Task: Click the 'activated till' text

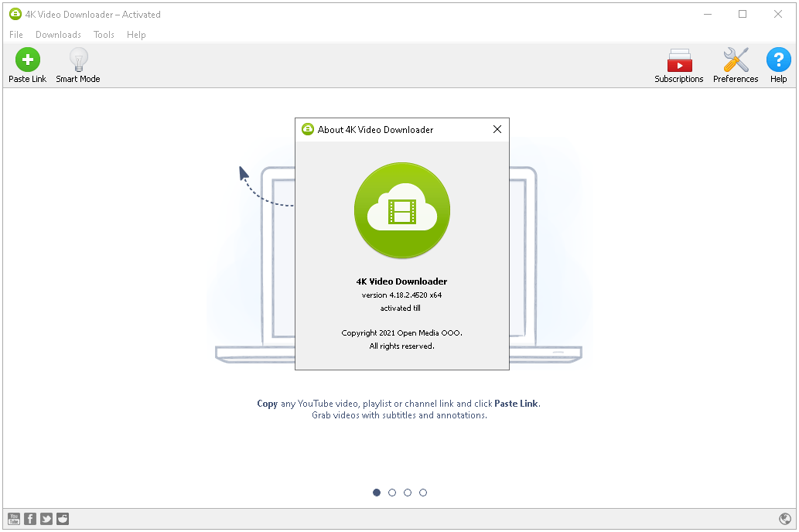Action: tap(401, 309)
